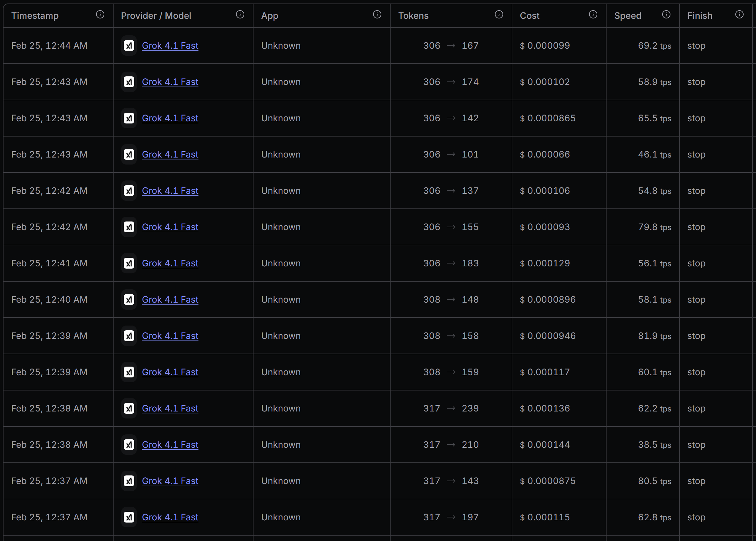Image resolution: width=756 pixels, height=541 pixels.
Task: Open Grok 4.1 Fast link costing $0.000099
Action: coord(170,46)
